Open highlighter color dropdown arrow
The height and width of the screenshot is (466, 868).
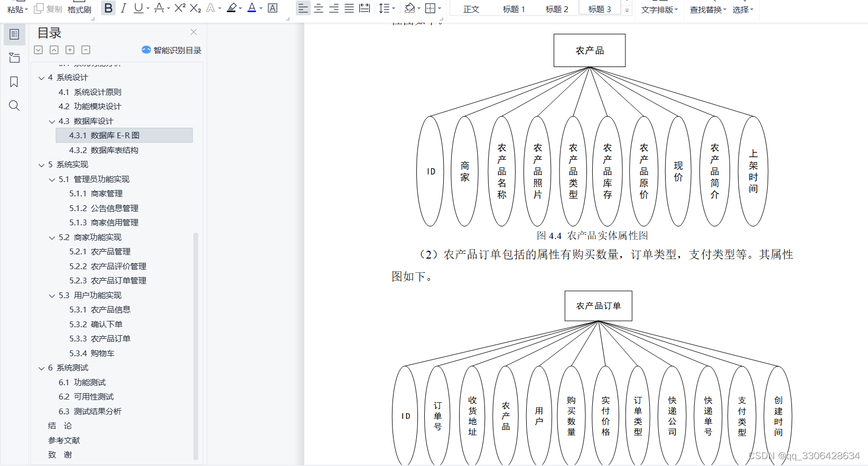tap(240, 8)
